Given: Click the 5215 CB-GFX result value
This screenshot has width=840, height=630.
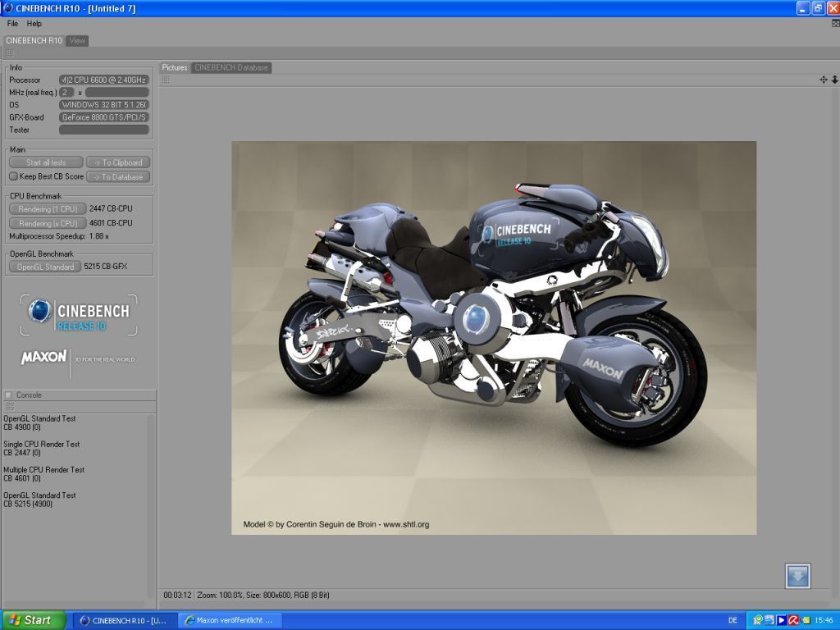Looking at the screenshot, I should pos(106,267).
